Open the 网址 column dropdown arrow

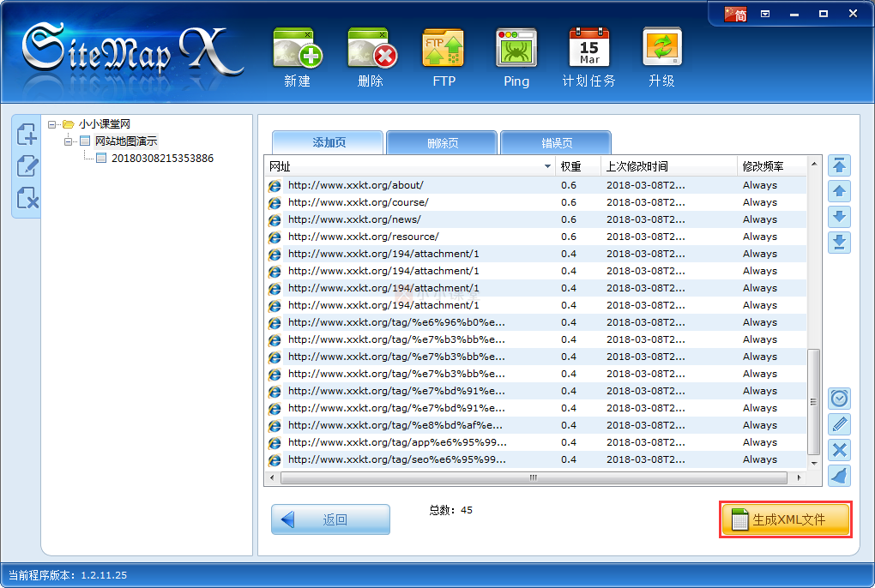pos(547,166)
